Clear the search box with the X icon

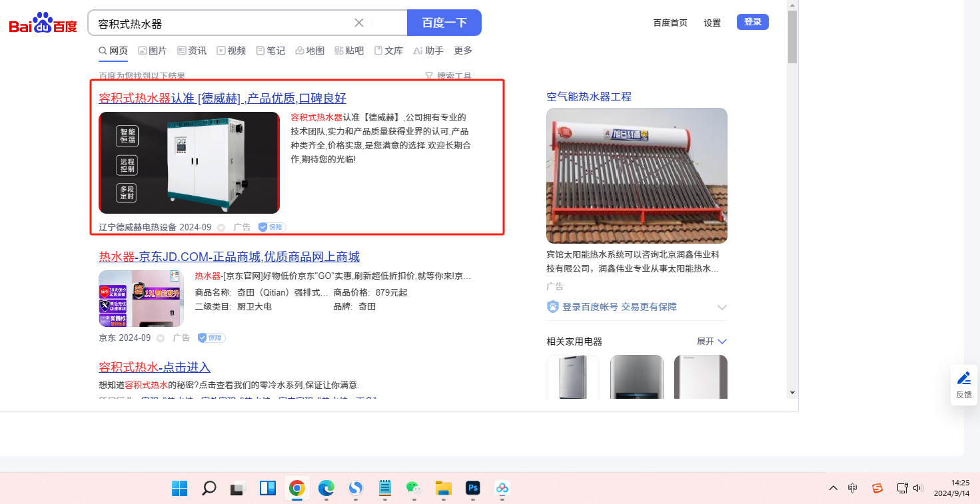click(359, 23)
